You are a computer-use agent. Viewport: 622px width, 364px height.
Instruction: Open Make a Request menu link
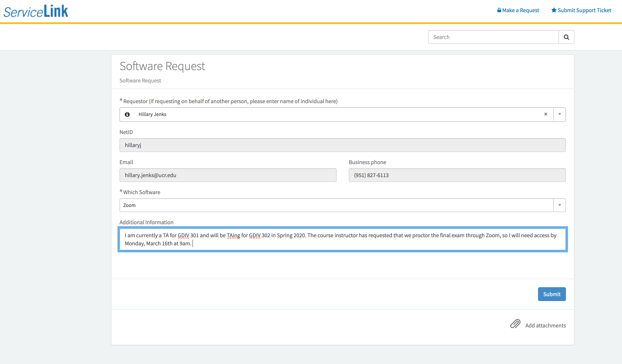pyautogui.click(x=520, y=10)
